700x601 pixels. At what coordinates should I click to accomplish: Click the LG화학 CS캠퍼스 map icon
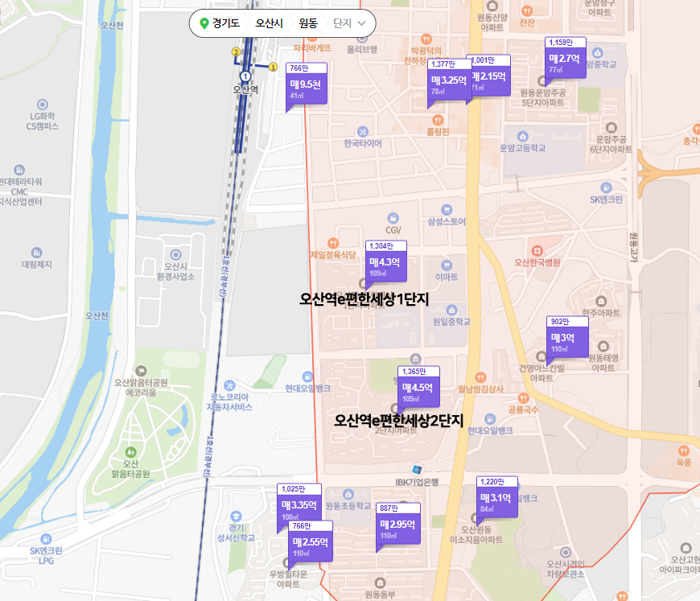(43, 105)
